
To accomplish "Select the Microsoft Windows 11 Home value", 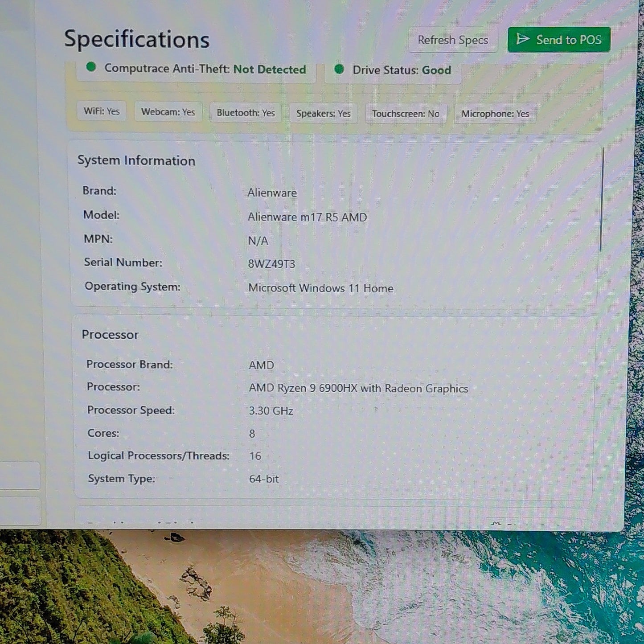I will click(321, 288).
